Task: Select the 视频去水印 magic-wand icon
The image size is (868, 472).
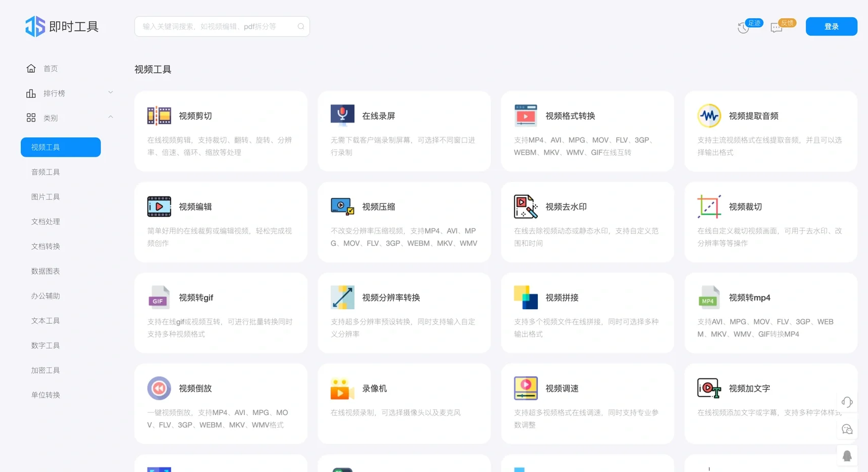Action: coord(526,206)
